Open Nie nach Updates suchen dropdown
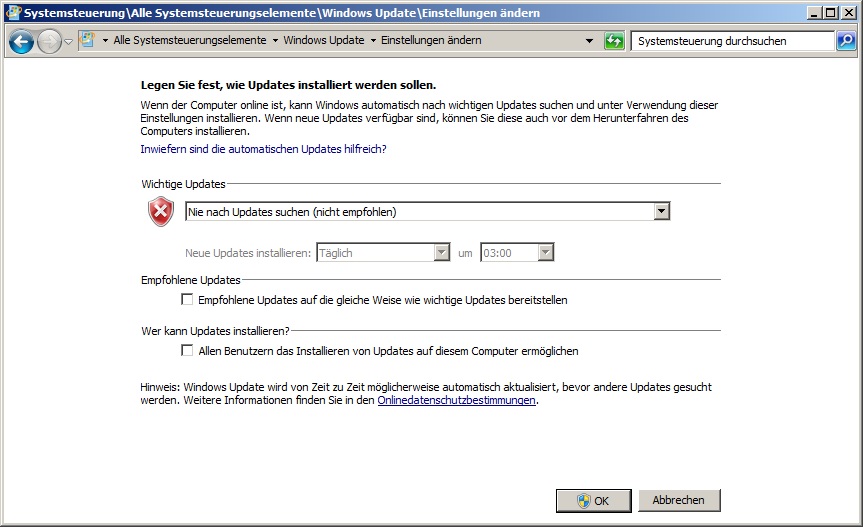 coord(427,212)
